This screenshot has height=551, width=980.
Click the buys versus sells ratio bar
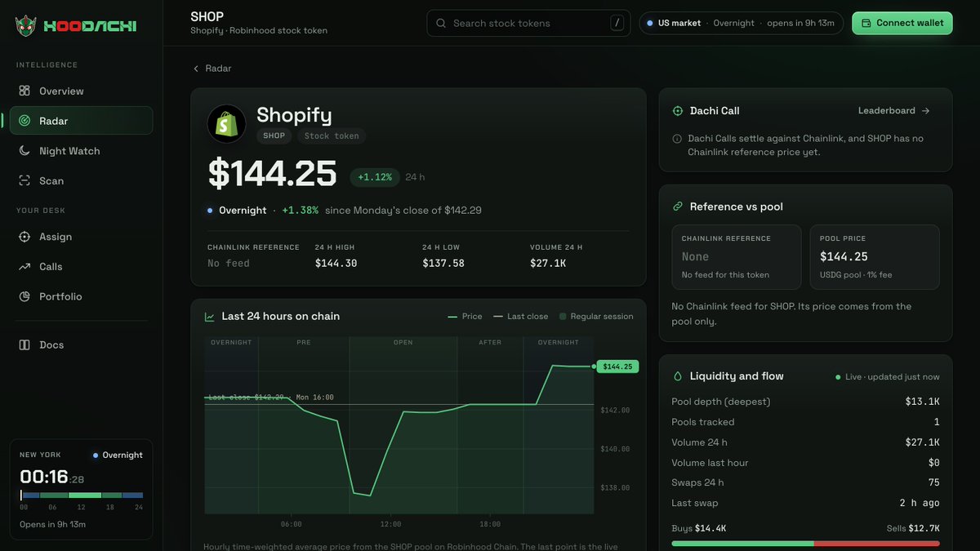click(805, 543)
